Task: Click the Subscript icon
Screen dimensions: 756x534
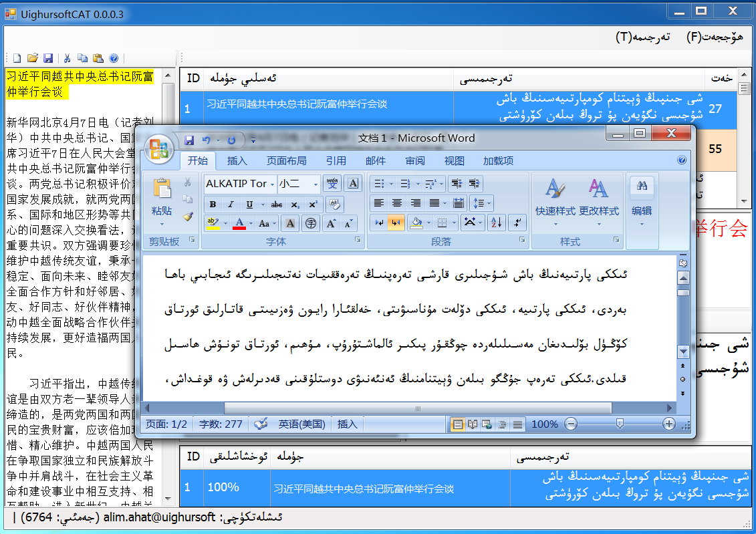Action: tap(295, 205)
